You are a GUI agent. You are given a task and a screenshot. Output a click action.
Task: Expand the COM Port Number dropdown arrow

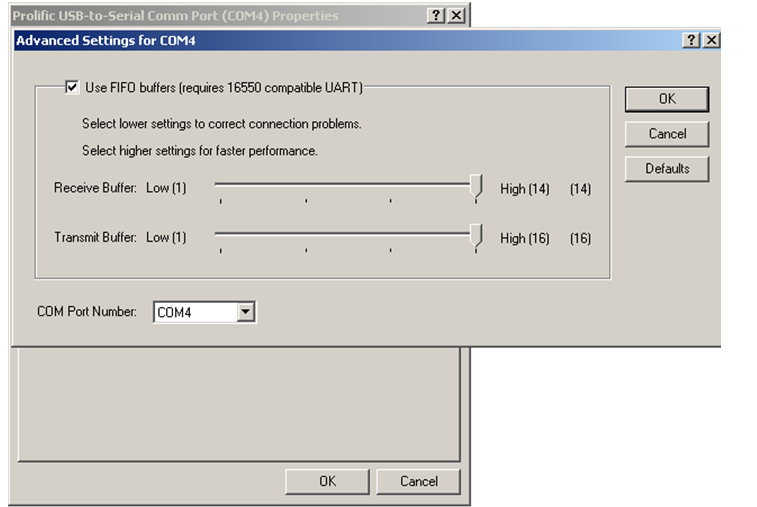(246, 312)
